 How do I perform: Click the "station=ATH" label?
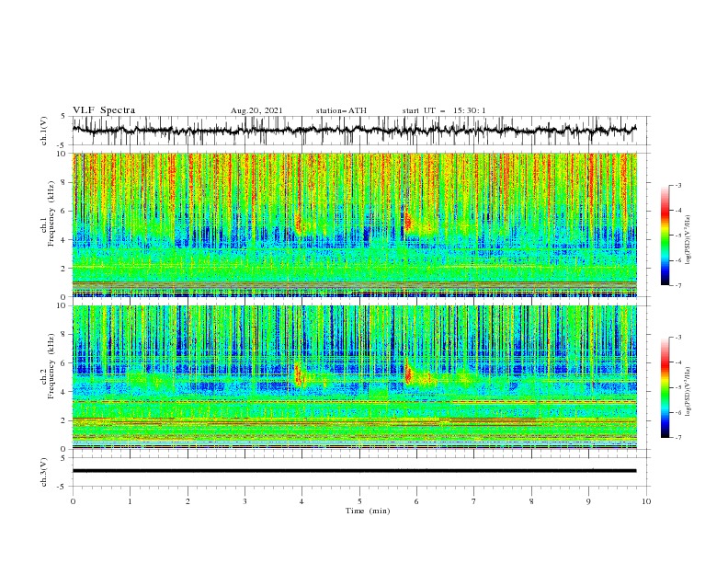pyautogui.click(x=341, y=110)
